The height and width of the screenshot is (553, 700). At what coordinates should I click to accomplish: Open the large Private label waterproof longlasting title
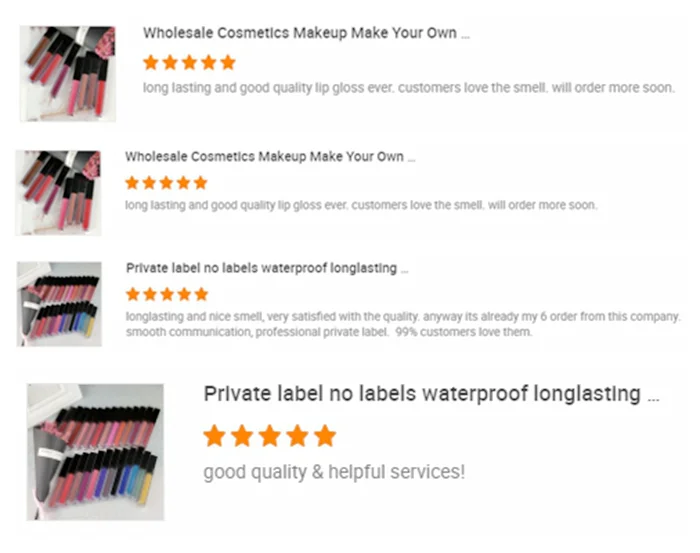[431, 394]
